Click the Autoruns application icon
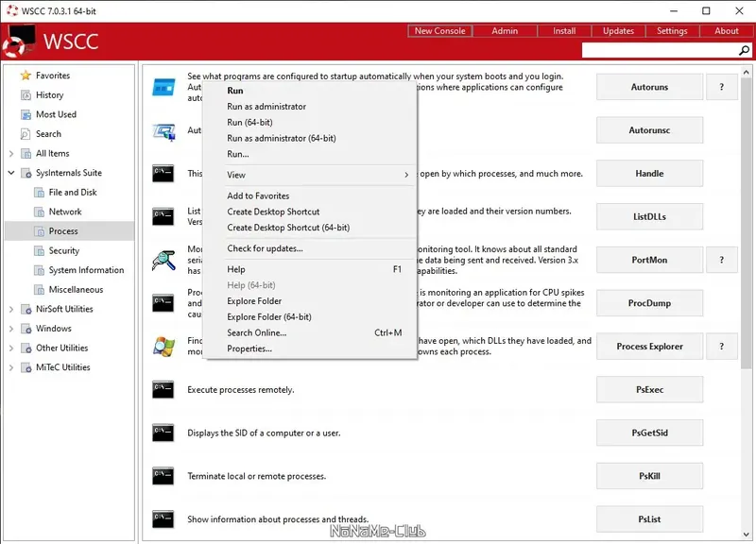The width and height of the screenshot is (756, 544). pos(163,86)
